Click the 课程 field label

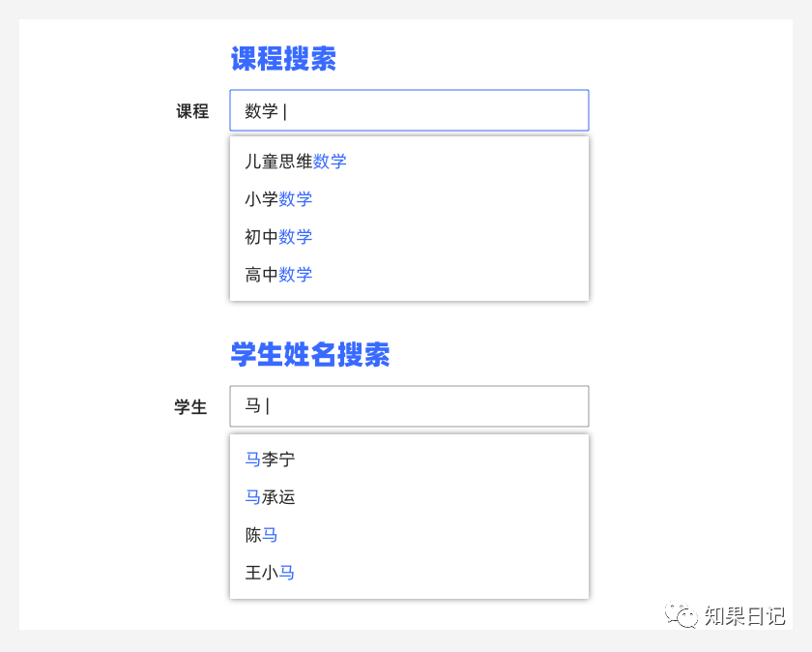point(192,111)
